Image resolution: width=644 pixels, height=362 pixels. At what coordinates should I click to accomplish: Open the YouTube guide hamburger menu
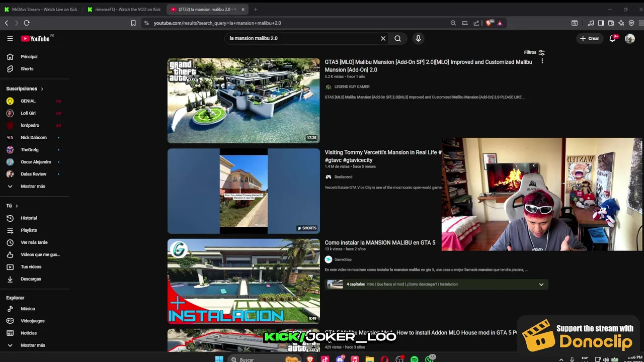click(x=10, y=38)
